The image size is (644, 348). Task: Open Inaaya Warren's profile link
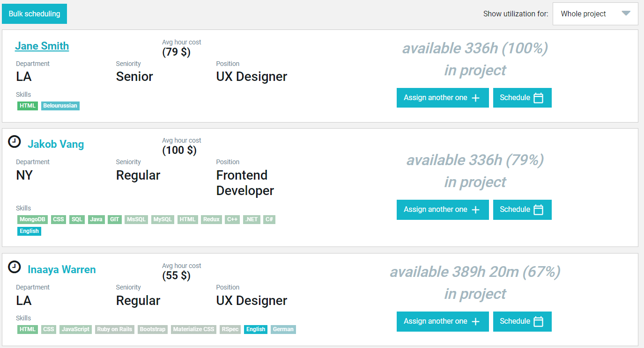(x=62, y=269)
